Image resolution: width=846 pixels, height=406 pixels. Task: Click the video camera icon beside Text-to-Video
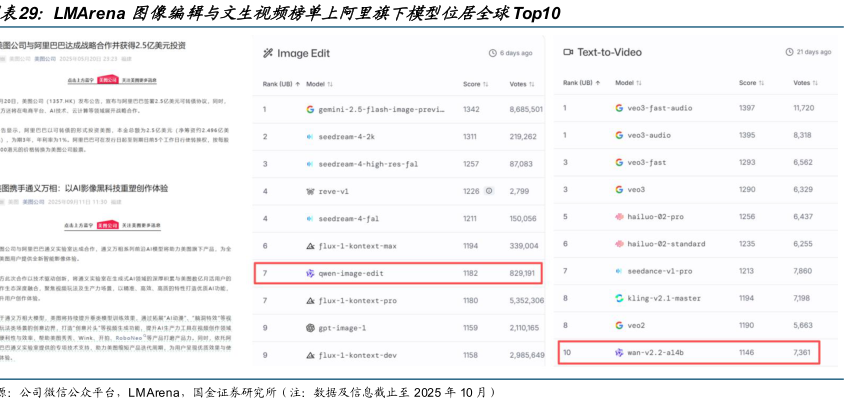click(568, 51)
